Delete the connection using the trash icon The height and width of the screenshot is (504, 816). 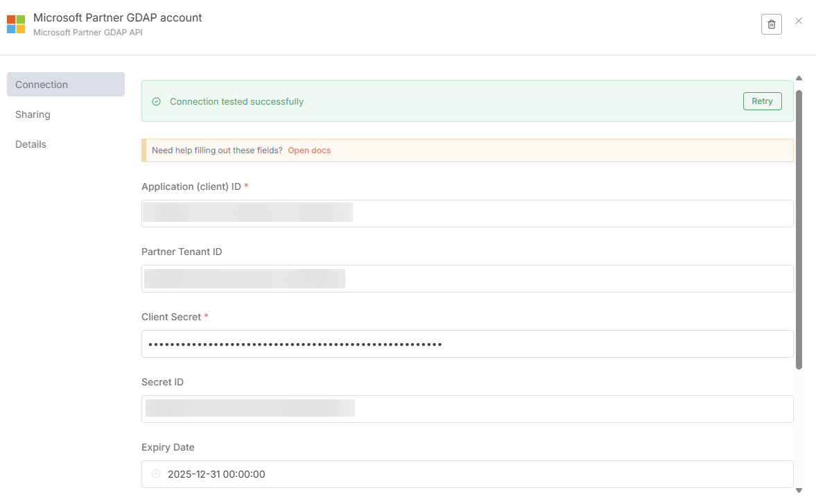pos(771,24)
